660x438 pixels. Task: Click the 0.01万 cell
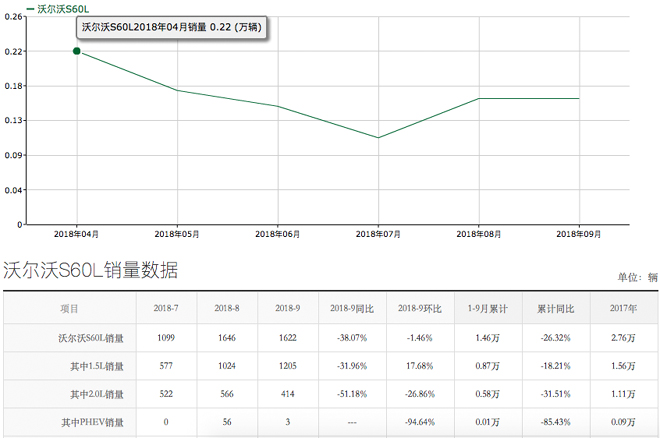(488, 422)
